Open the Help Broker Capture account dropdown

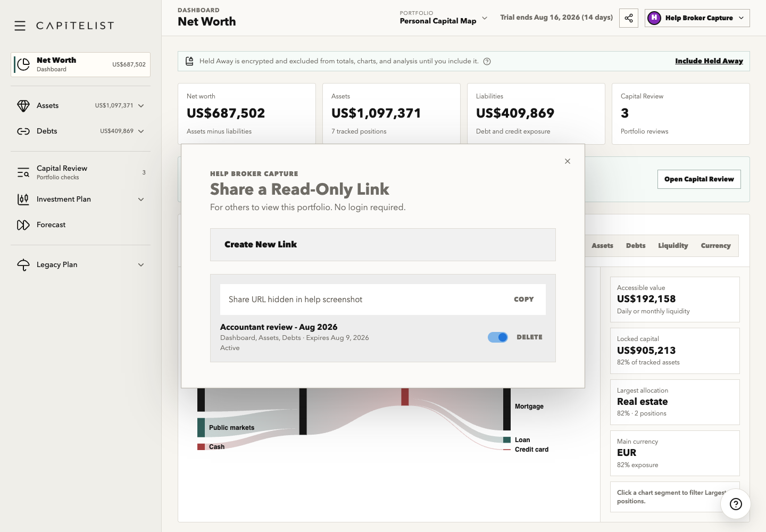697,18
